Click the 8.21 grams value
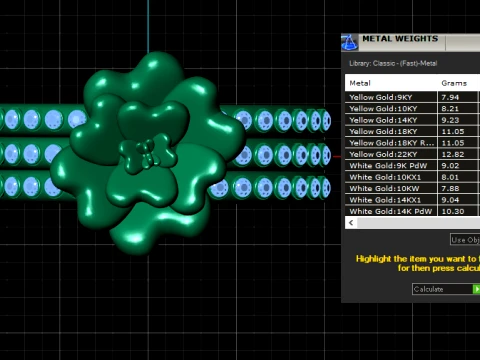Image resolution: width=480 pixels, height=360 pixels. click(x=450, y=109)
